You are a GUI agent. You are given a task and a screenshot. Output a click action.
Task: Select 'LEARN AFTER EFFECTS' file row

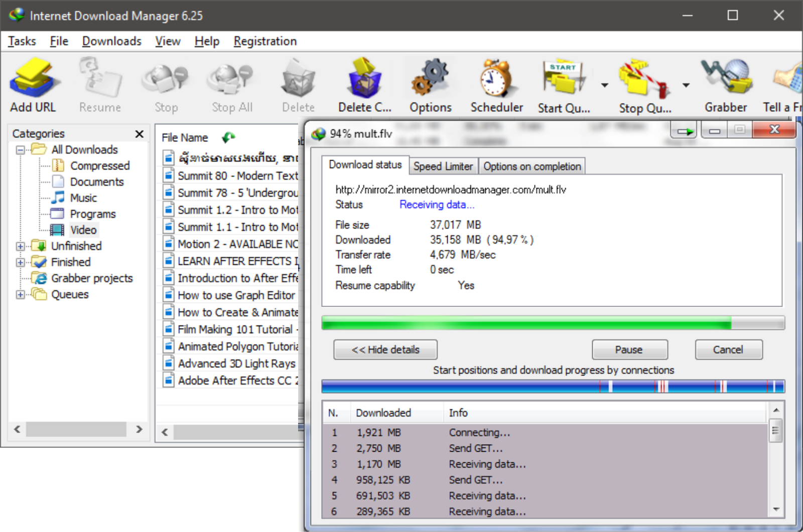pyautogui.click(x=231, y=261)
